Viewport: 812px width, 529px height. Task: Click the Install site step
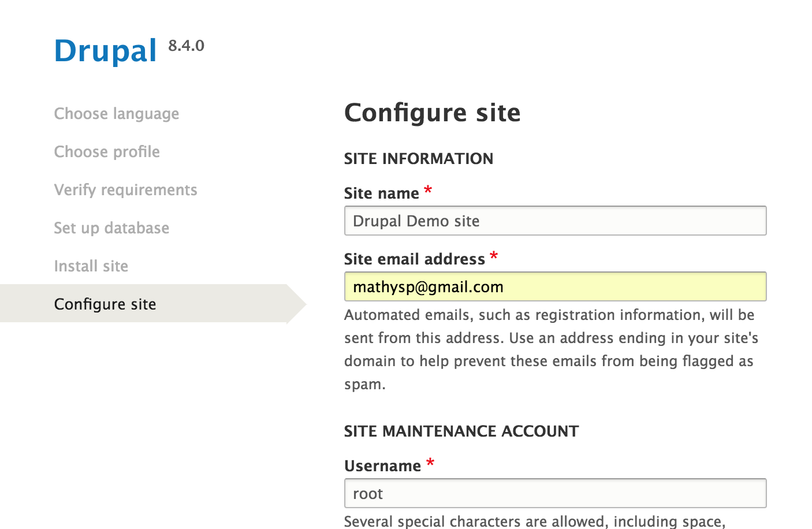tap(91, 266)
